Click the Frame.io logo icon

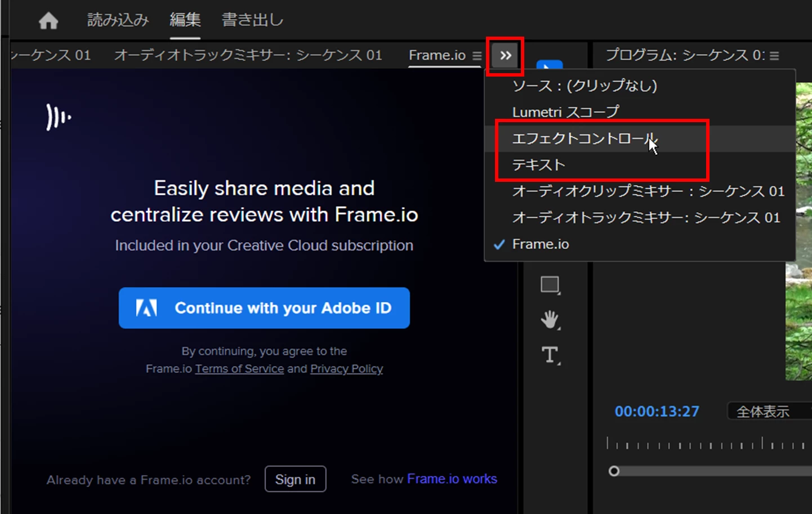pyautogui.click(x=59, y=117)
